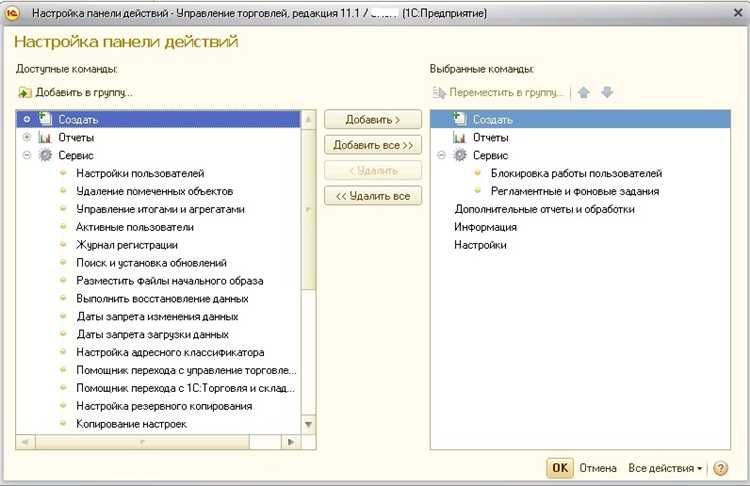Click the Добавить все >> button
Screen dimensions: 750x486
(373, 145)
